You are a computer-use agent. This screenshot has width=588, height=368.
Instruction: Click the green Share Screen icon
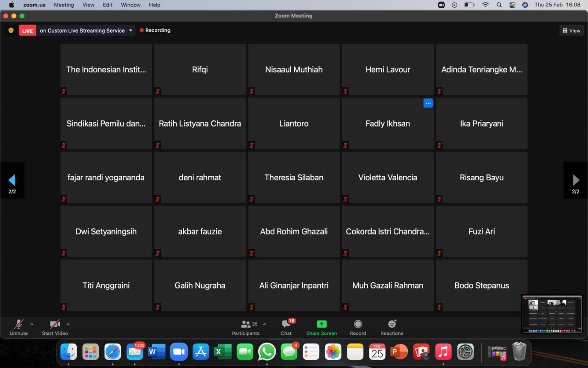click(322, 324)
